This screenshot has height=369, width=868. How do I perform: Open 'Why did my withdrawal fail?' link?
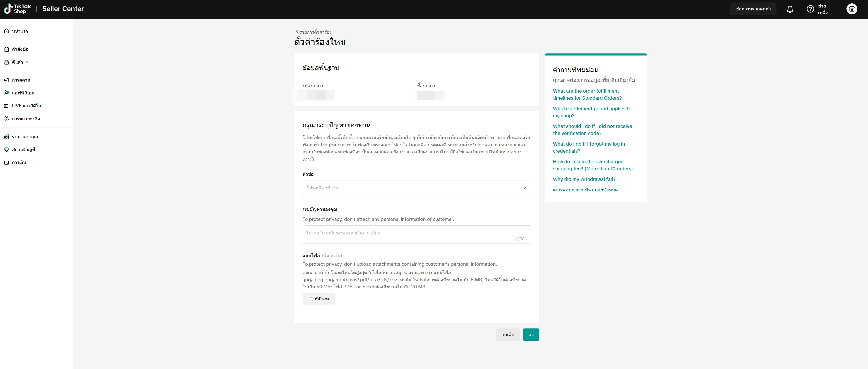pyautogui.click(x=584, y=179)
